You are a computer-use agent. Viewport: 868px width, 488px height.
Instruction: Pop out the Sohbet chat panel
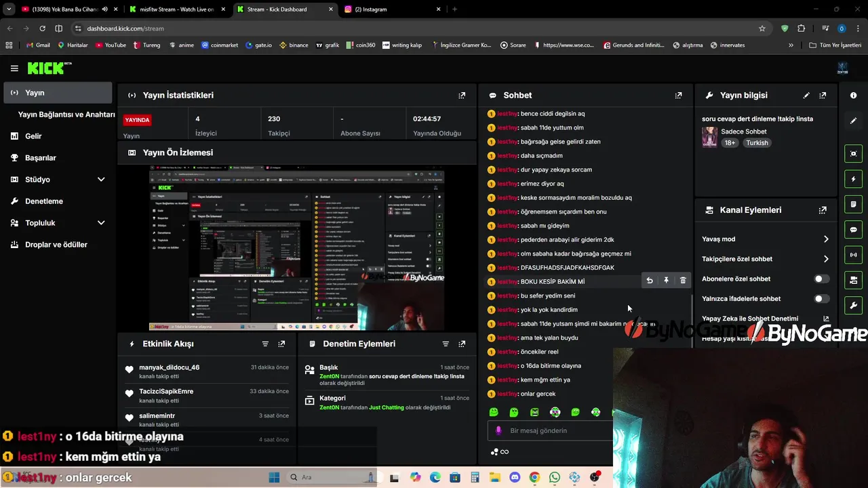point(678,96)
